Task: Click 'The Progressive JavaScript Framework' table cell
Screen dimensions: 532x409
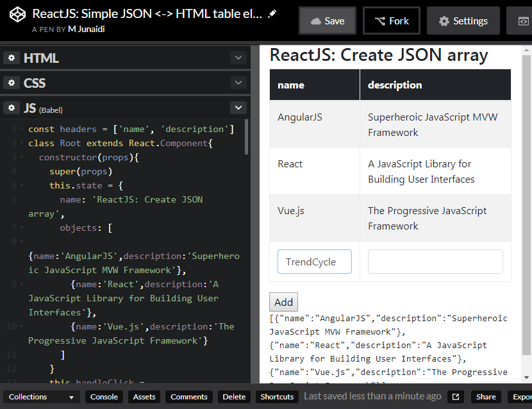Action: (435, 218)
